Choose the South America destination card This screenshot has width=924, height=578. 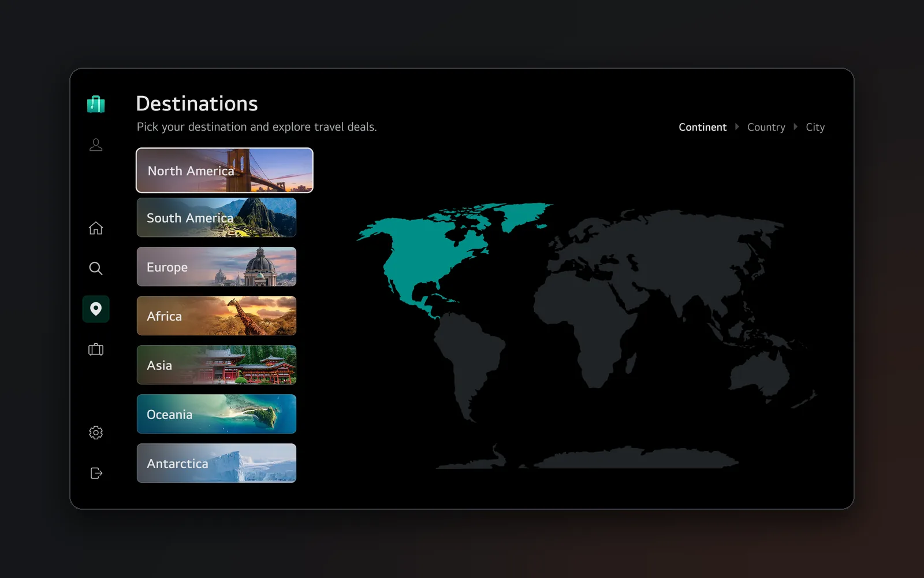pyautogui.click(x=217, y=217)
